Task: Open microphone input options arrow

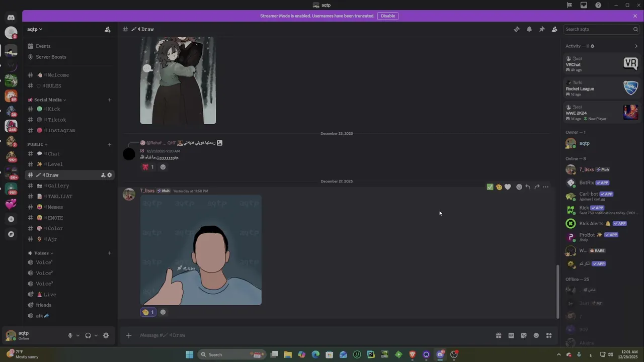Action: click(77, 335)
